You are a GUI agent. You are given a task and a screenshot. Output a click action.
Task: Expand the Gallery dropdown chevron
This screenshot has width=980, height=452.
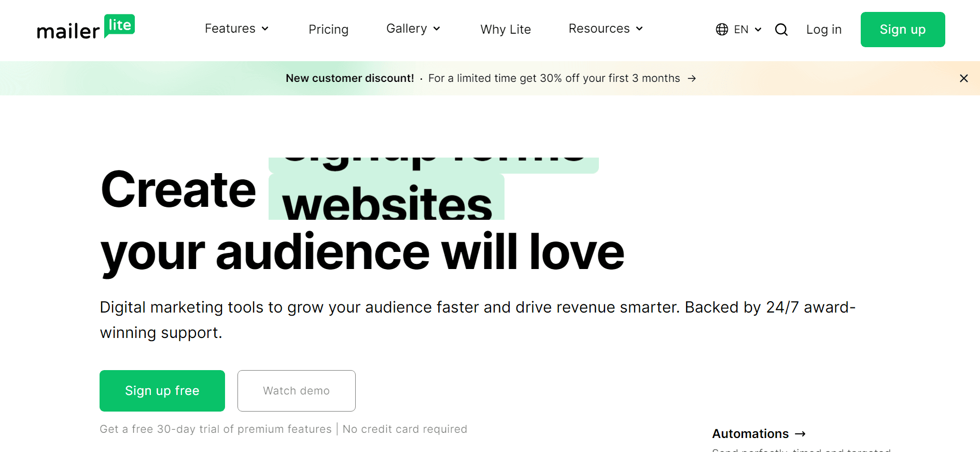tap(437, 29)
